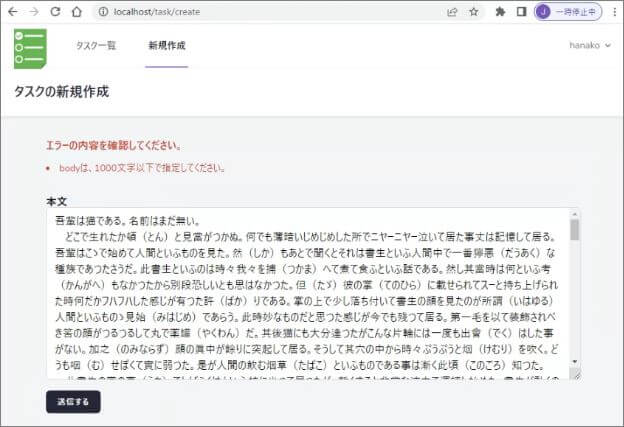Click the green task list app logo

30,47
